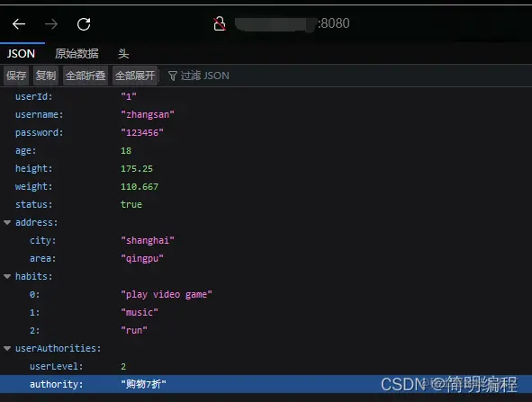Select the highlighted authority key
This screenshot has width=532, height=402.
coord(57,384)
